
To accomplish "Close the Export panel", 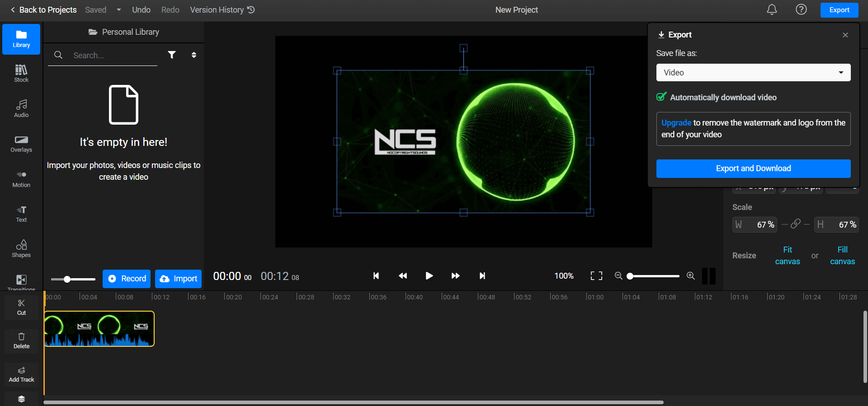I will 845,35.
